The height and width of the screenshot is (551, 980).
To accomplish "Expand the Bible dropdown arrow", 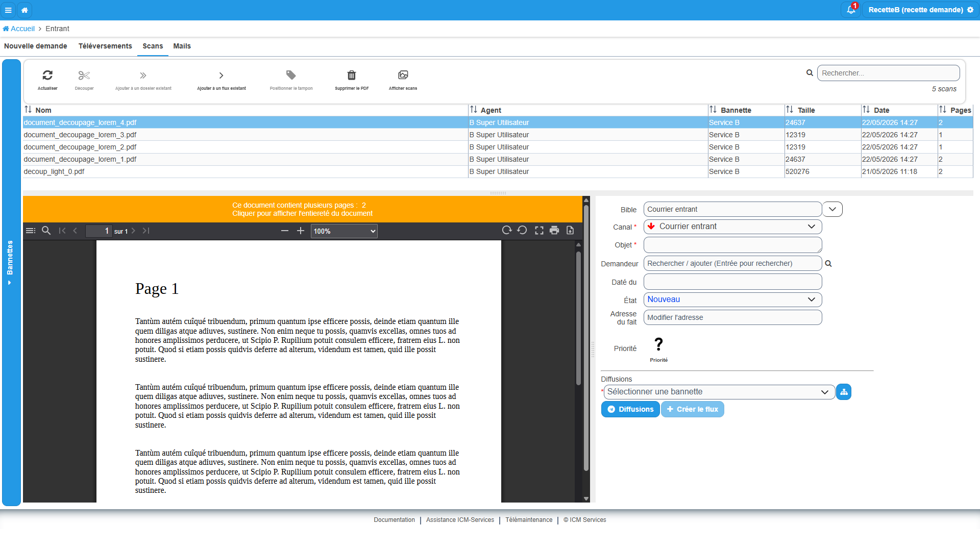I will click(832, 209).
